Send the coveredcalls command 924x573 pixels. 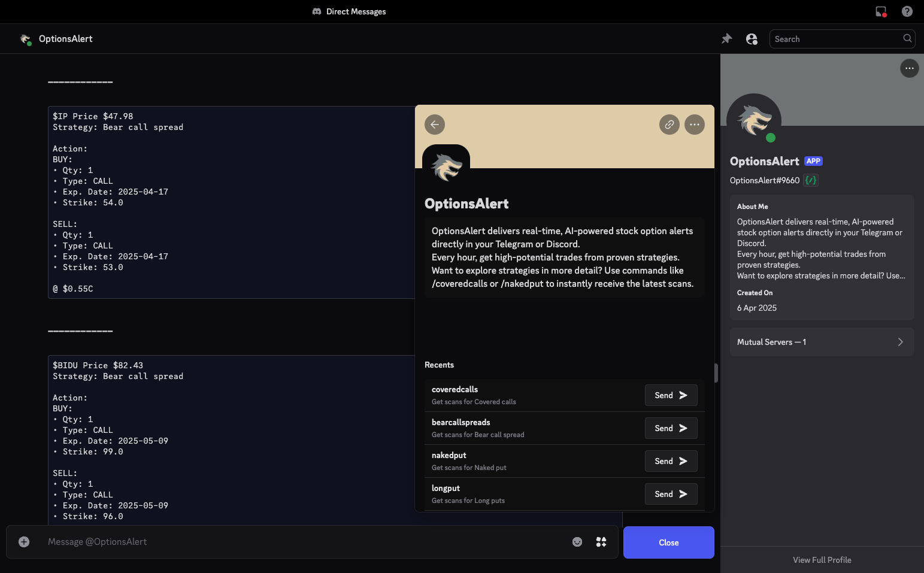(x=671, y=395)
